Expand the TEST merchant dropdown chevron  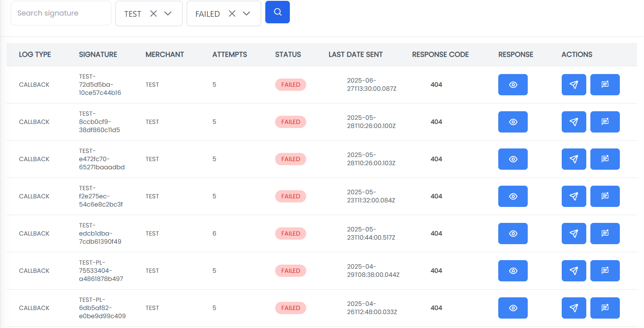click(x=168, y=13)
